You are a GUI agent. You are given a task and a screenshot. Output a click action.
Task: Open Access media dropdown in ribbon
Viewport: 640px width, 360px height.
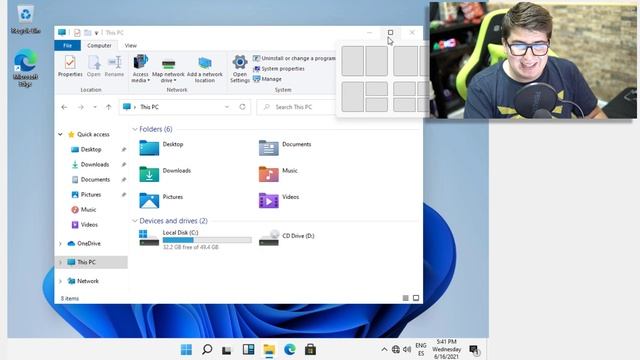point(140,69)
